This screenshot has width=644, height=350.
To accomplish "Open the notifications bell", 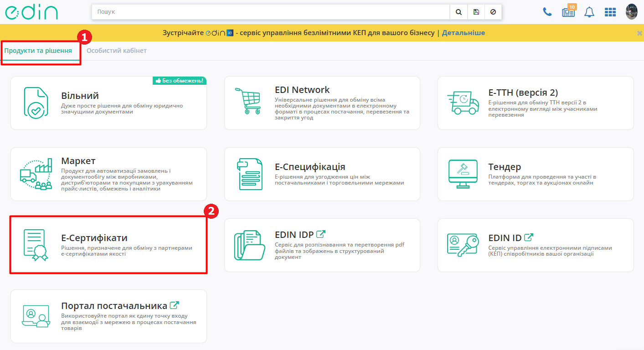I will [589, 12].
